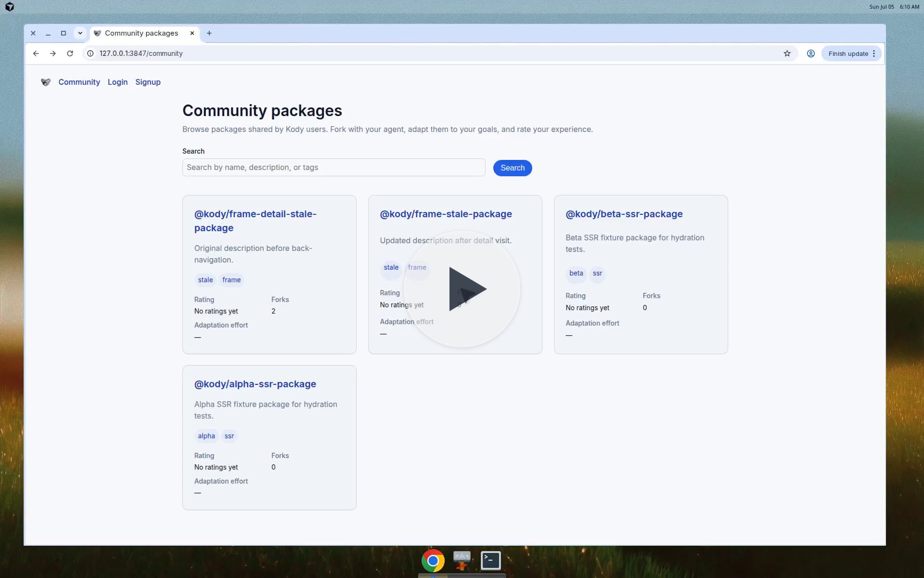924x578 pixels.
Task: Open @kody/alpha-ssr-package link
Action: point(255,384)
